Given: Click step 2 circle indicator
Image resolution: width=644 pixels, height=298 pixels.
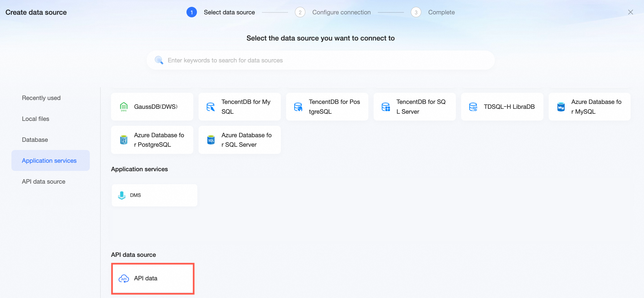Looking at the screenshot, I should 300,12.
